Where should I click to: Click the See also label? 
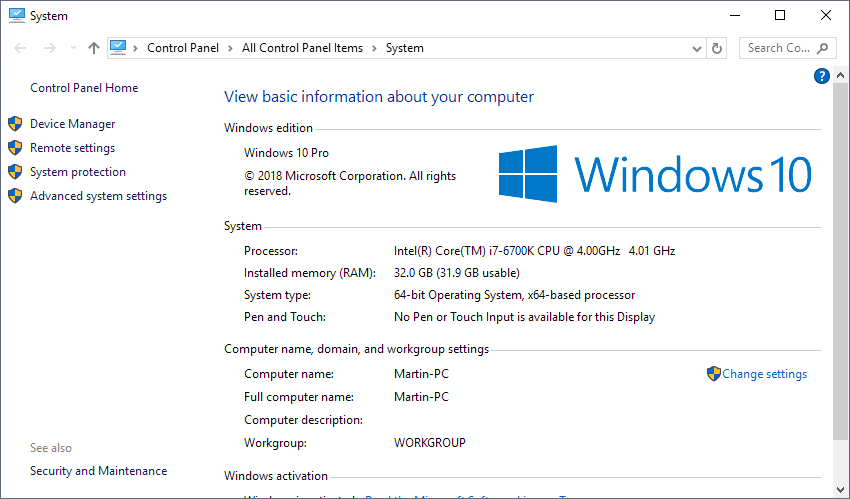click(x=51, y=448)
